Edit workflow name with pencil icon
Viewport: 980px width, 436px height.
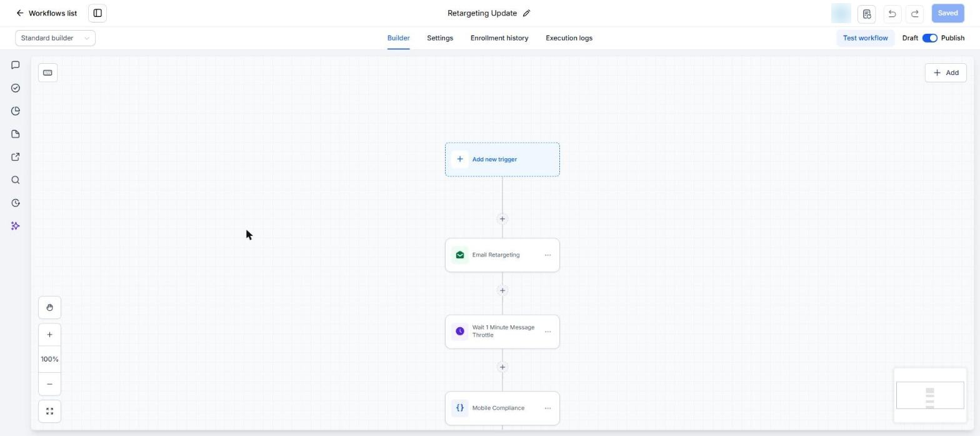[x=526, y=13]
